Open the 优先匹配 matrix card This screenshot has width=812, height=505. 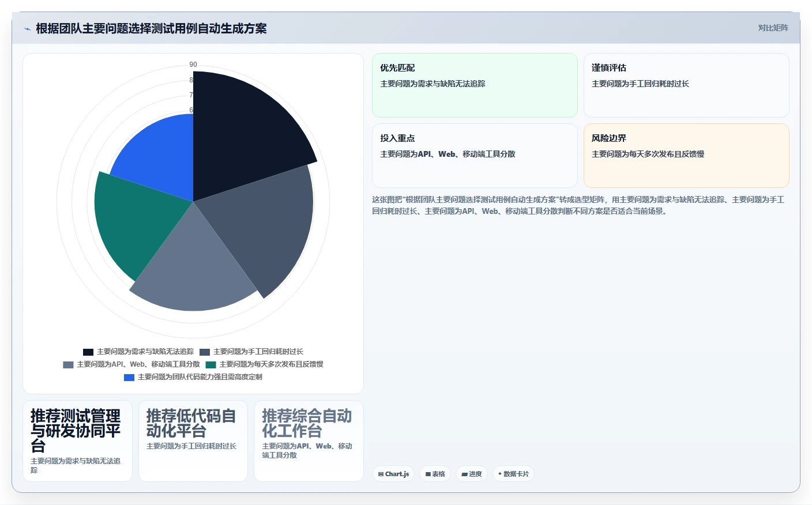click(475, 85)
